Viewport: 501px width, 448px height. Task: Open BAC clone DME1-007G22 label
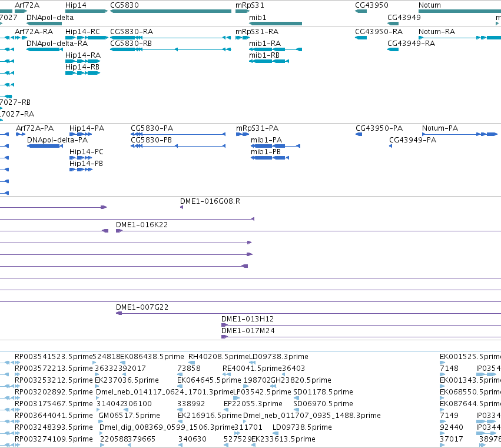click(x=142, y=307)
